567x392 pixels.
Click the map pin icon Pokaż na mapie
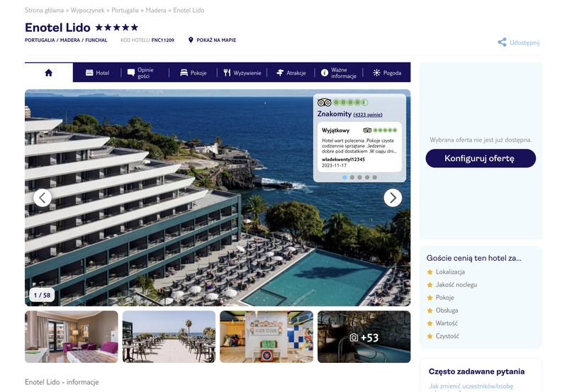(191, 40)
